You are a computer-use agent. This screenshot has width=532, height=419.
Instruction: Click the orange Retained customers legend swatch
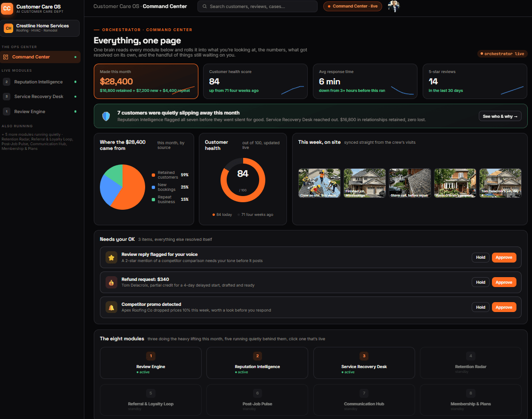coord(153,175)
